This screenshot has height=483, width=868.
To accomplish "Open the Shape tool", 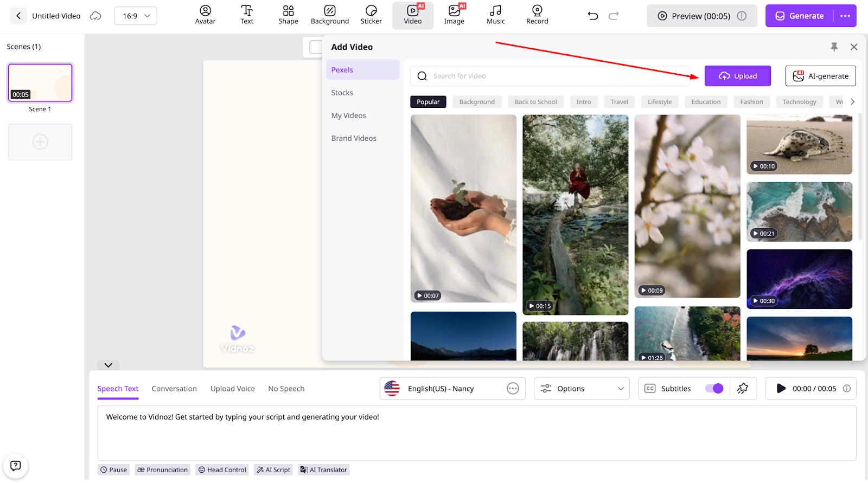I will [x=288, y=16].
